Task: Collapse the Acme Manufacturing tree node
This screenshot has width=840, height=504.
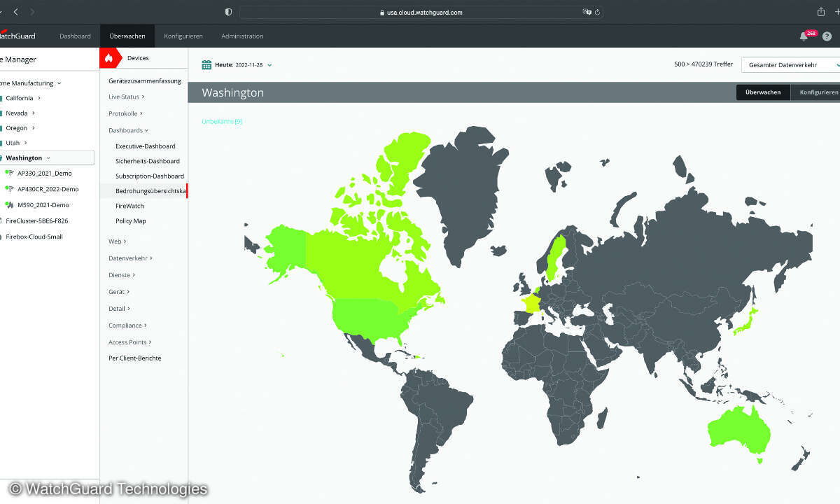Action: pyautogui.click(x=59, y=83)
